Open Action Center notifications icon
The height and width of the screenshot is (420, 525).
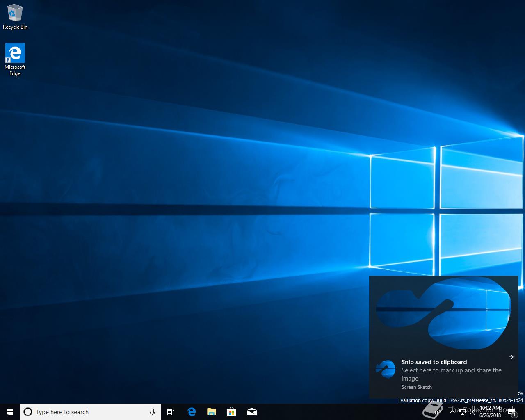(512, 412)
